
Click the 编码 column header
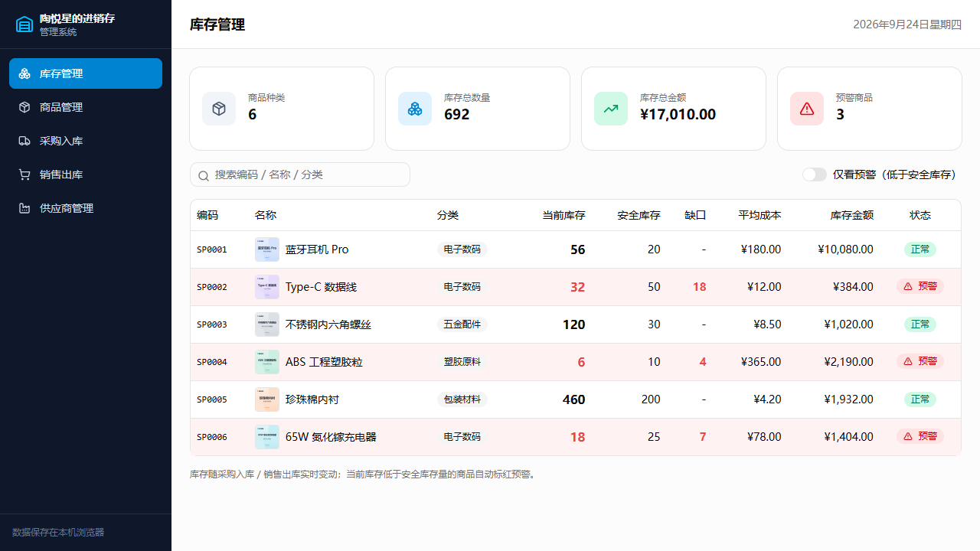point(207,215)
